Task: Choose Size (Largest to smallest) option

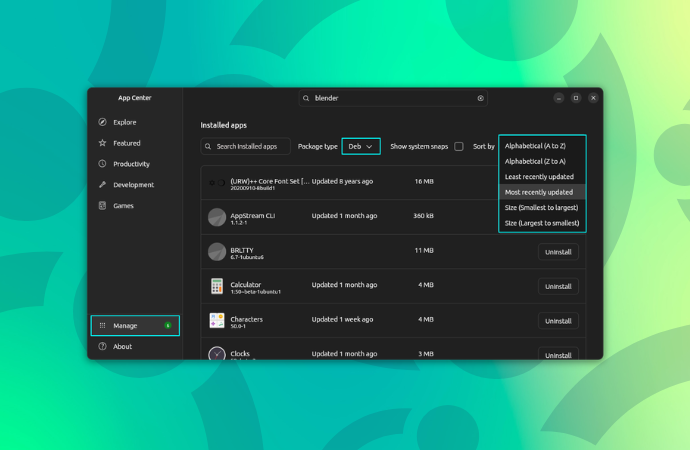Action: click(x=541, y=222)
